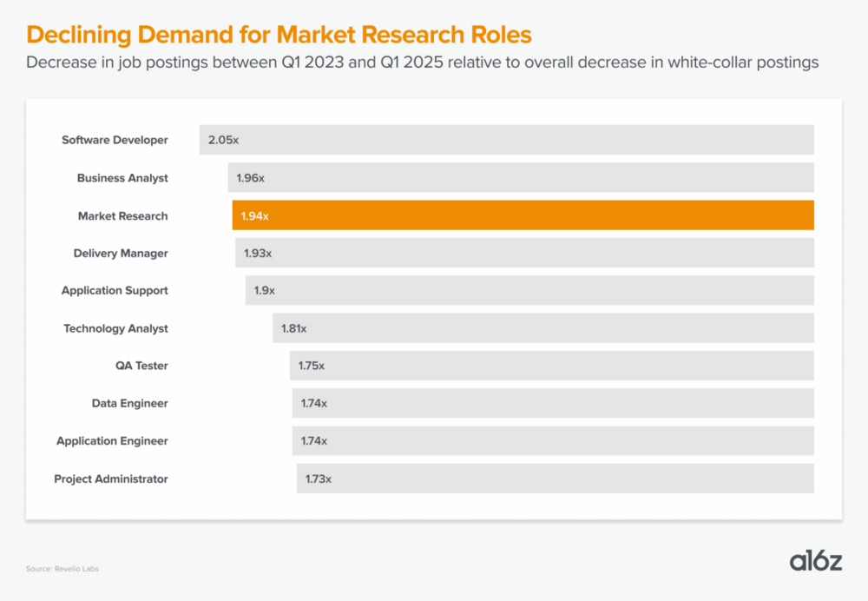Click the orange Market Research bar
The width and height of the screenshot is (868, 601).
pyautogui.click(x=523, y=215)
